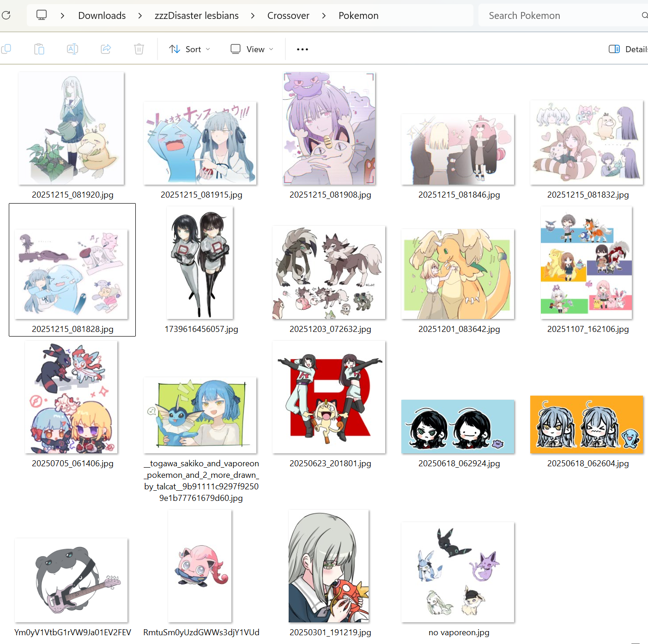The image size is (648, 644).
Task: Select the 20250301_191219.jpg thumbnail image
Action: [329, 566]
